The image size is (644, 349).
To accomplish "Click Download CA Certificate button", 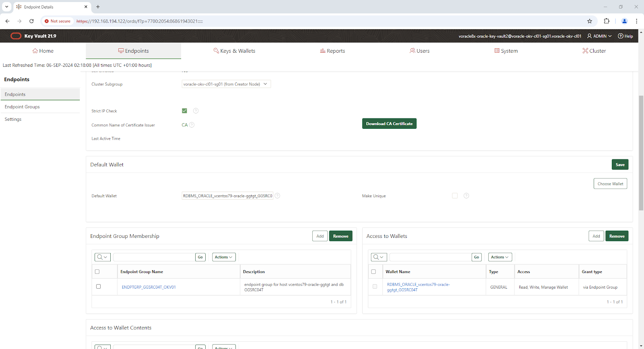I will pos(389,124).
